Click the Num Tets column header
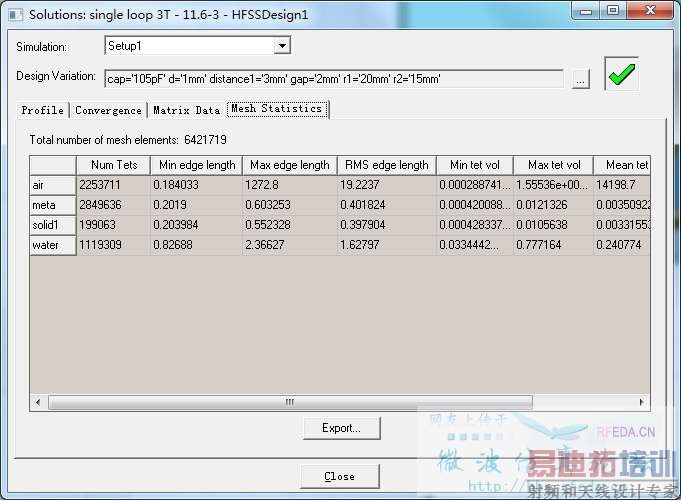This screenshot has width=681, height=501. [114, 165]
